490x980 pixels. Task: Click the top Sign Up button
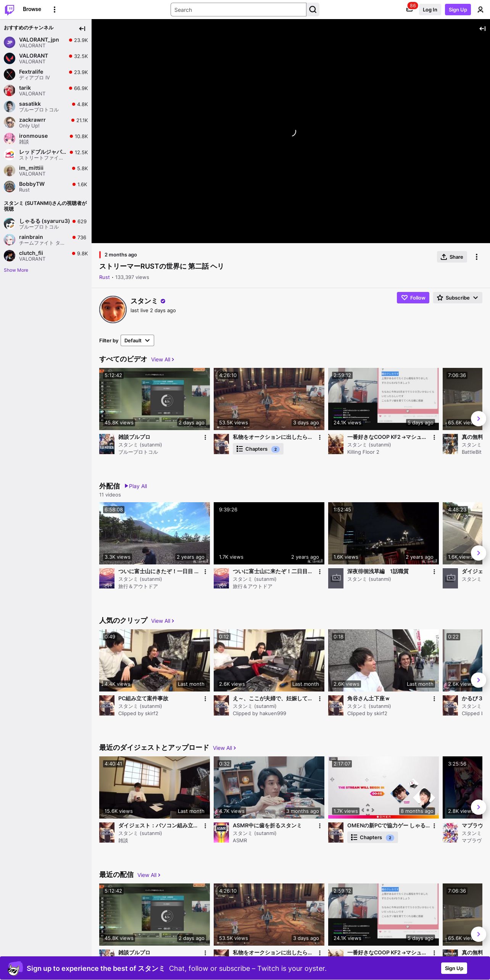(458, 10)
